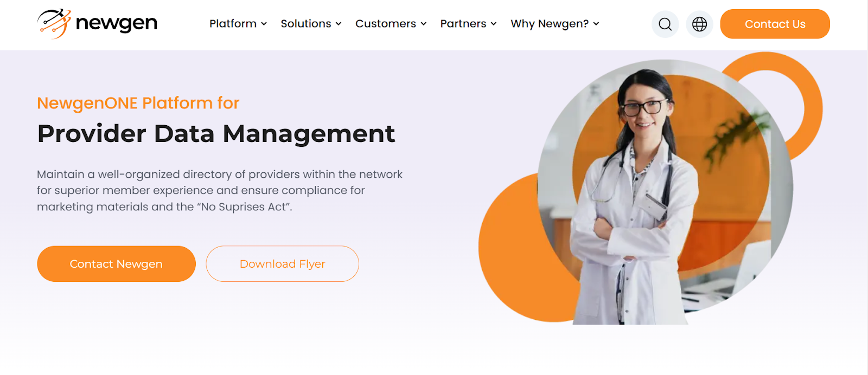Click the newgen wordmark in the header
Viewport: 868px width, 375px height.
[117, 23]
